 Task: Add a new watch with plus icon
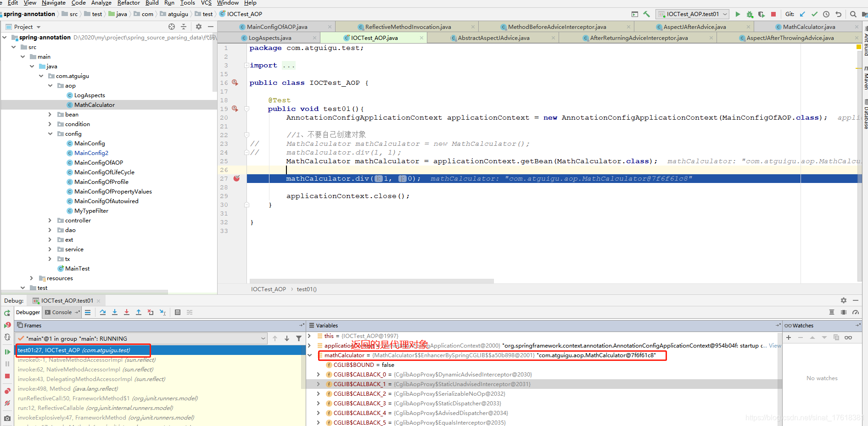coord(789,337)
